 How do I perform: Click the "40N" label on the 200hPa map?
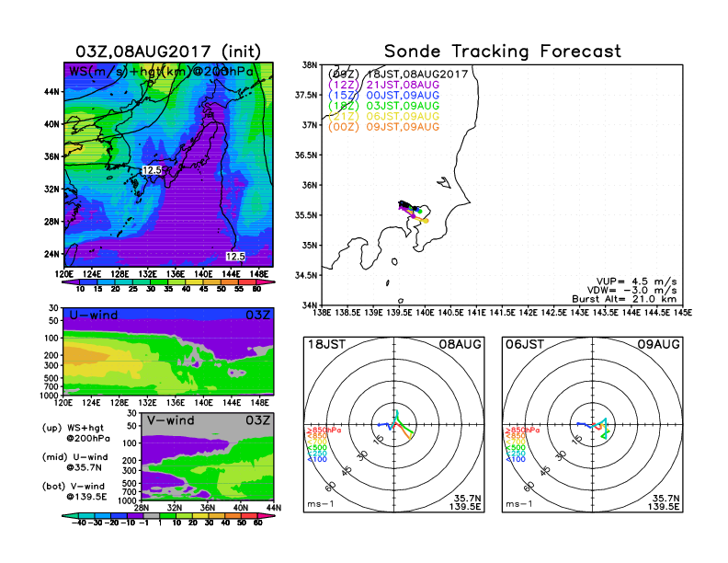pyautogui.click(x=52, y=124)
